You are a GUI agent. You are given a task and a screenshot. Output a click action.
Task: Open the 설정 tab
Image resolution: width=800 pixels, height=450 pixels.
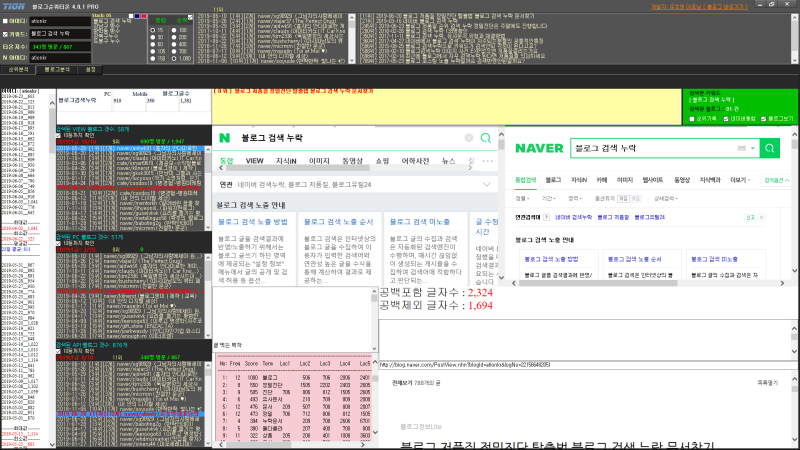pyautogui.click(x=90, y=69)
